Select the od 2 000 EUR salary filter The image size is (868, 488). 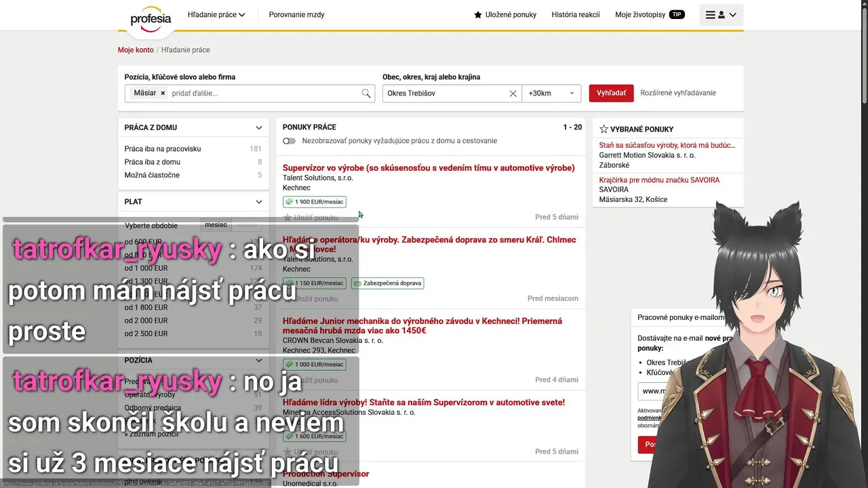[x=146, y=321]
